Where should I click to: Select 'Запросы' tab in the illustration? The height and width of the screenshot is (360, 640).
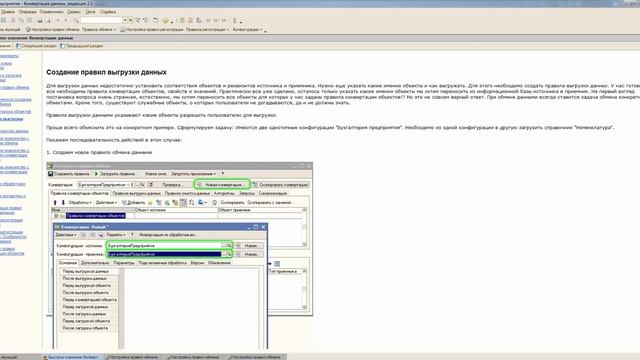point(247,193)
